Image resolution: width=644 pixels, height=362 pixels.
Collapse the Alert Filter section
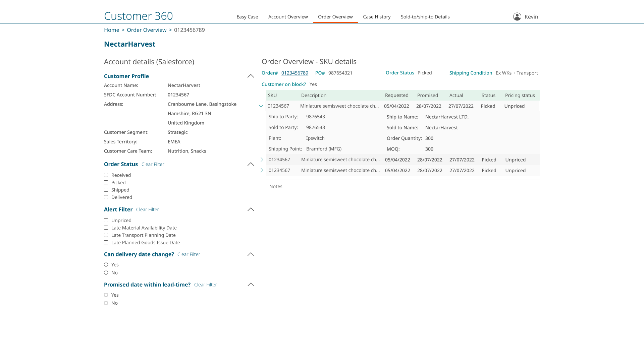coord(251,209)
